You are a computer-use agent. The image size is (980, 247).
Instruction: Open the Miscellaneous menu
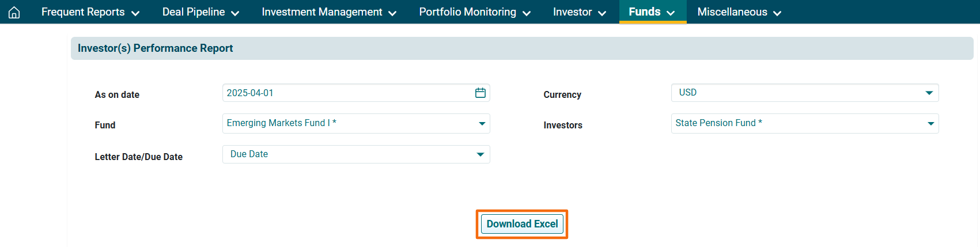point(739,12)
